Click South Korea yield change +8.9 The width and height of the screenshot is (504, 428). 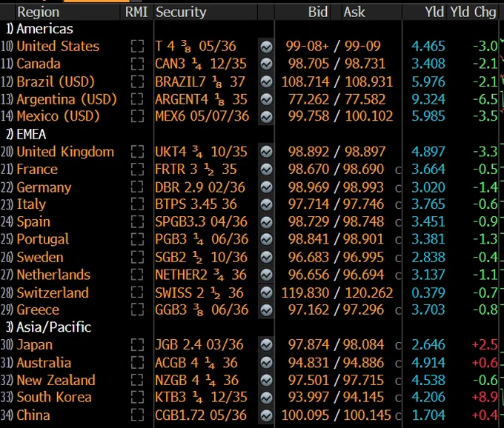485,398
